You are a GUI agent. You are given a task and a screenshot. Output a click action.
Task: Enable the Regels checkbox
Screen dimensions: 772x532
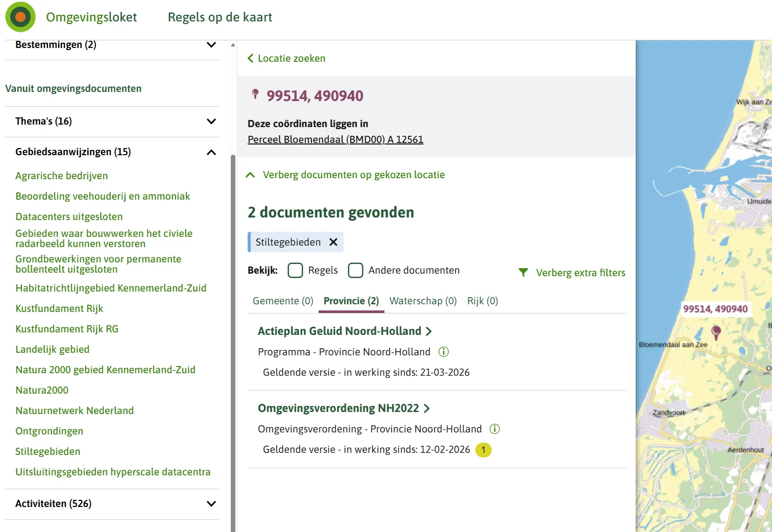tap(296, 270)
